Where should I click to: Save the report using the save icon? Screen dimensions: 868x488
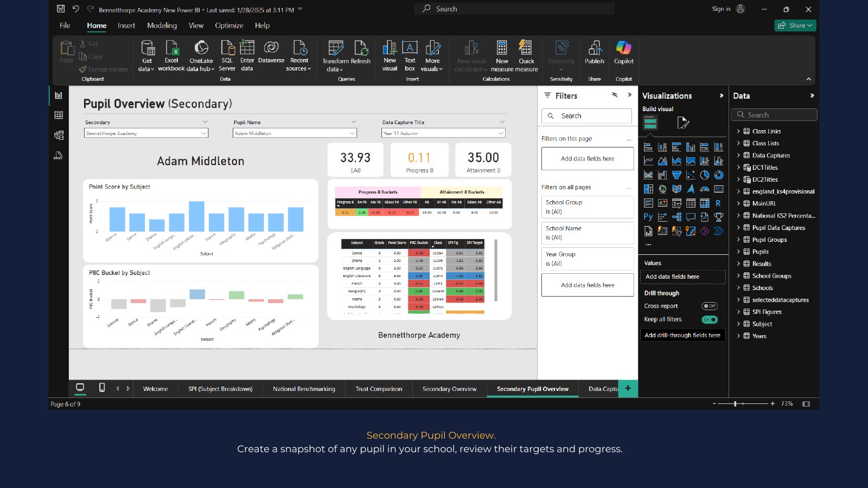(x=61, y=9)
